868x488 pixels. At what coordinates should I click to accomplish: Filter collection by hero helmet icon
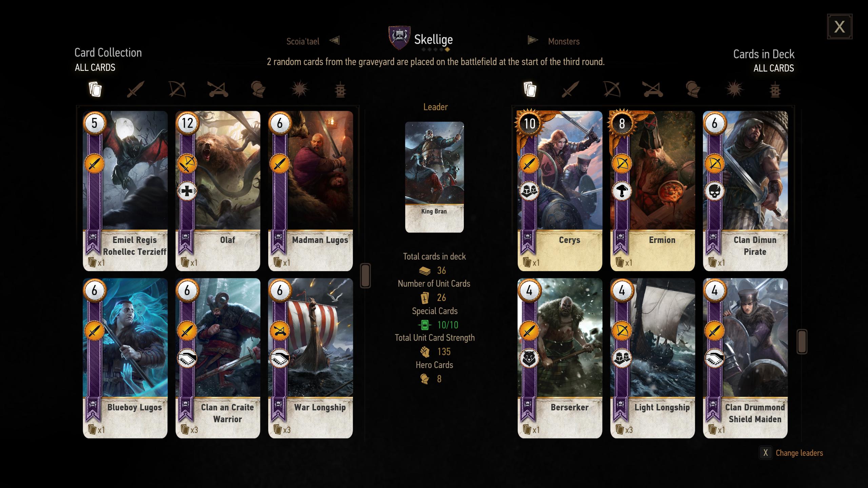pos(258,89)
